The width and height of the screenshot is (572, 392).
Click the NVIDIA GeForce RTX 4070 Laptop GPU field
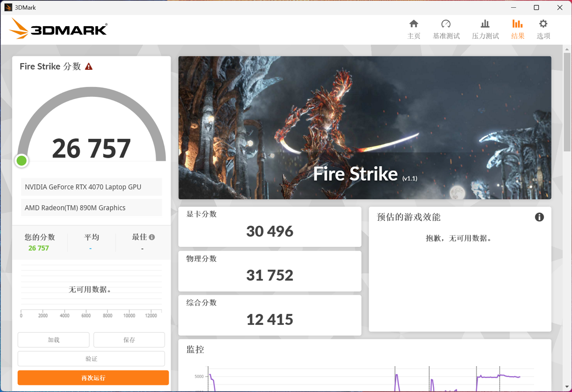click(x=91, y=187)
